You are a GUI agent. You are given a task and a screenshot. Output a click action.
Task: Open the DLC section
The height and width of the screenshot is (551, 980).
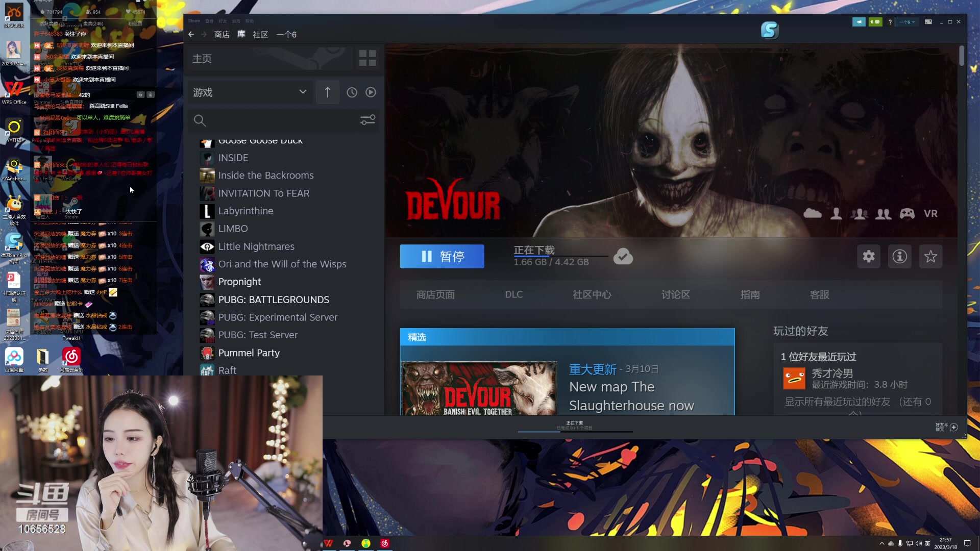pos(514,294)
